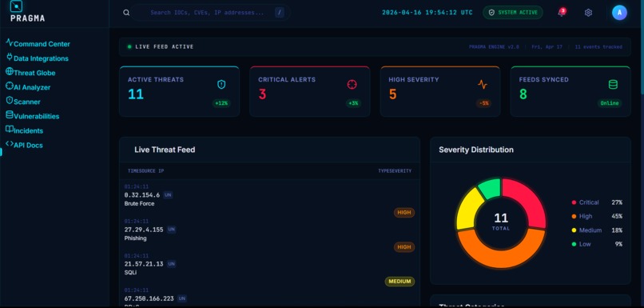Click the Vulnerabilities database icon
The height and width of the screenshot is (308, 644).
pyautogui.click(x=10, y=114)
